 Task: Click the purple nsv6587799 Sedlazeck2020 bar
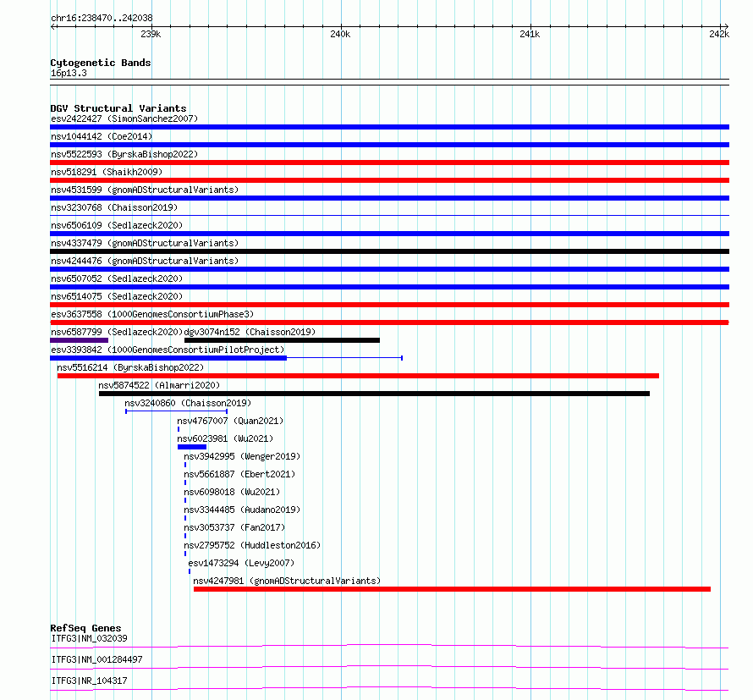(80, 340)
